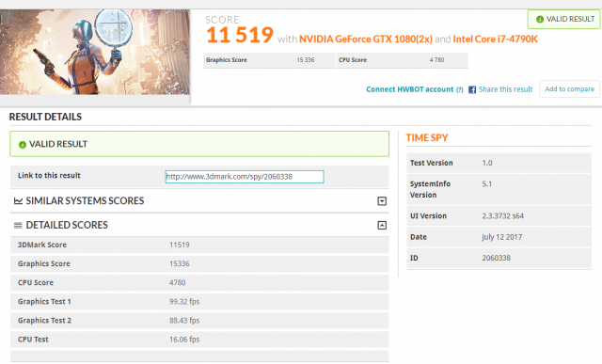Click the chart icon beside Similar Systems Scores
Viewport: 602px width, 364px height.
tap(18, 201)
